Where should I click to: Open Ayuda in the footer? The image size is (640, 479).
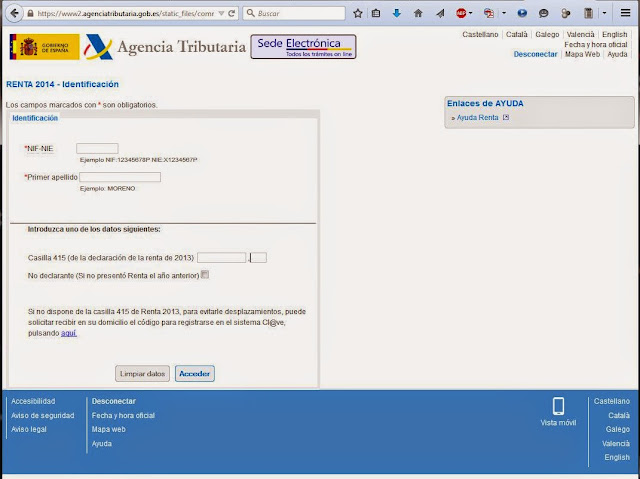coord(102,444)
